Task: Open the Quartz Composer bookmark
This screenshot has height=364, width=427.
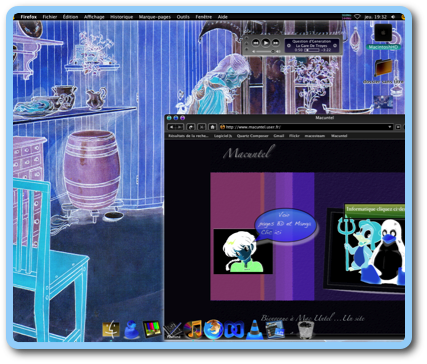Action: click(253, 136)
